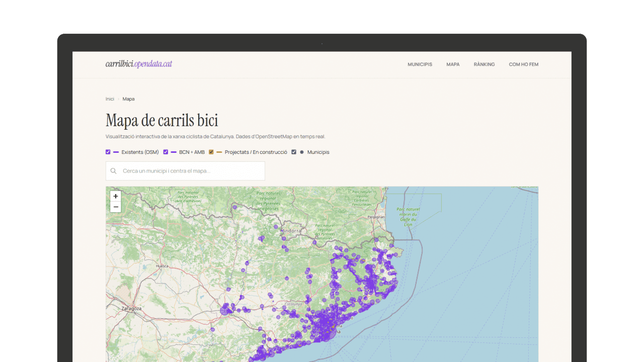This screenshot has height=362, width=644.
Task: Toggle the Projectats / En construcció checkbox
Action: point(211,152)
